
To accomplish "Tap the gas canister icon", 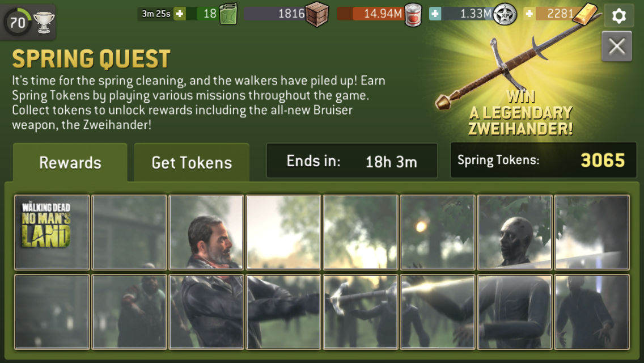I will pyautogui.click(x=228, y=14).
